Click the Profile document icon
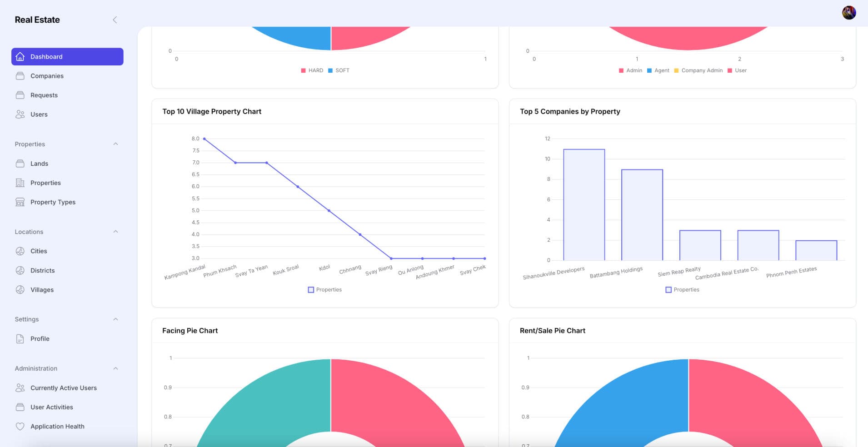Viewport: 868px width, 447px height. click(x=20, y=338)
